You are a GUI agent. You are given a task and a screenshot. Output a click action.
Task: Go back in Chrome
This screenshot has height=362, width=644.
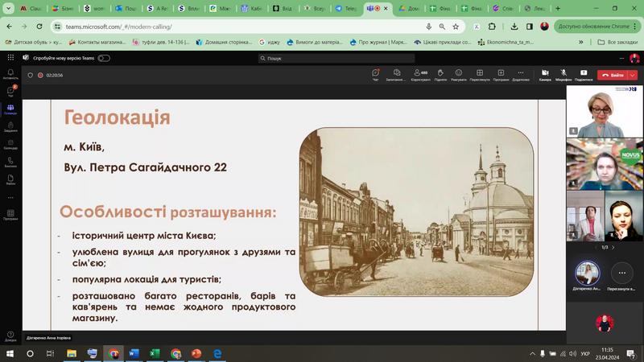pyautogui.click(x=10, y=27)
